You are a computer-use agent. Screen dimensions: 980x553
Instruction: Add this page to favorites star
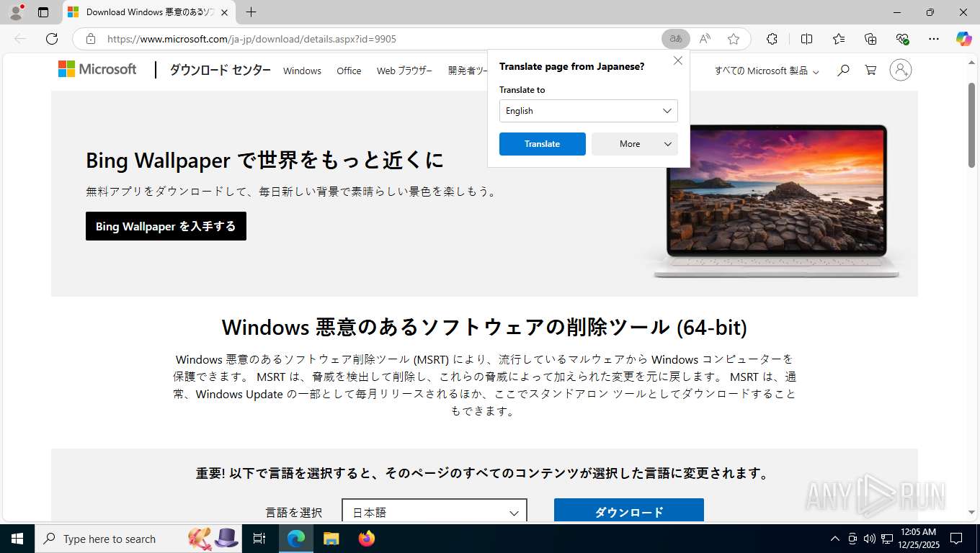point(734,39)
